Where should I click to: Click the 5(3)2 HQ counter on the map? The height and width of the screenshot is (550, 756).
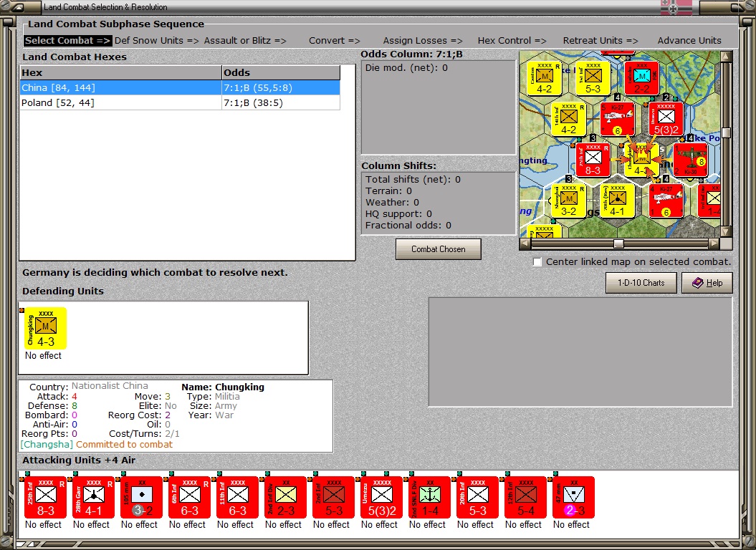[666, 119]
